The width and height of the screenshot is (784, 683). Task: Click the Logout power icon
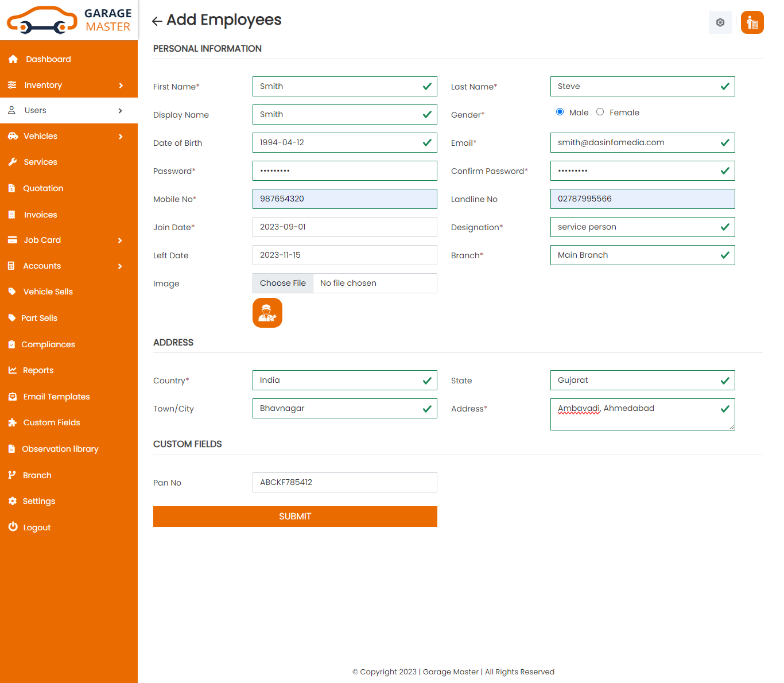pos(13,527)
